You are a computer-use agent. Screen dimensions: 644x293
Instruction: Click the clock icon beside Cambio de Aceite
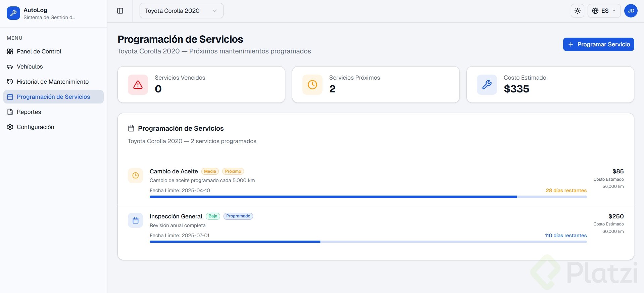[x=136, y=175]
